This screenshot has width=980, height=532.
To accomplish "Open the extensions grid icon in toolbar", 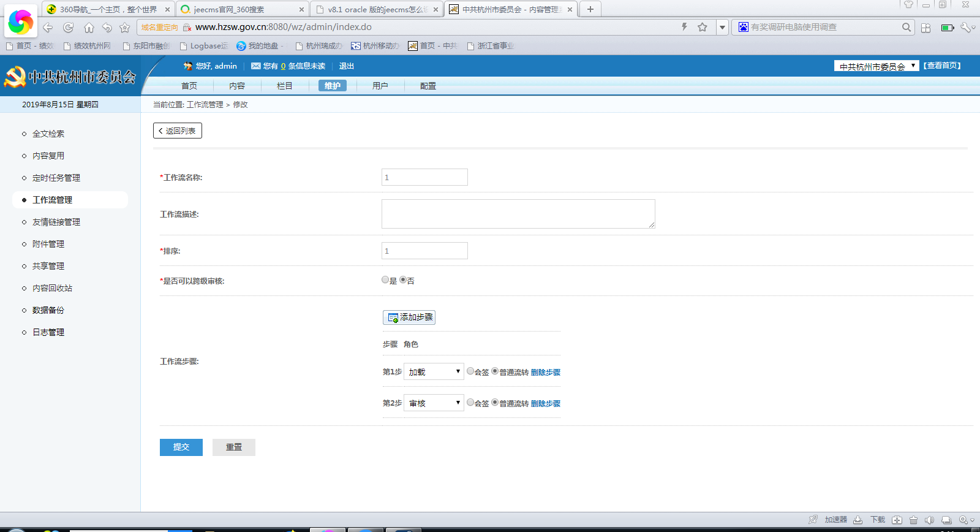I will (x=926, y=28).
